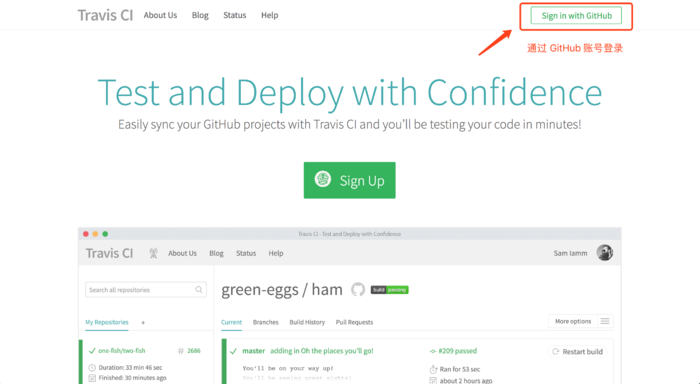Click the Sam Iamm user name
This screenshot has width=700, height=384.
(571, 253)
